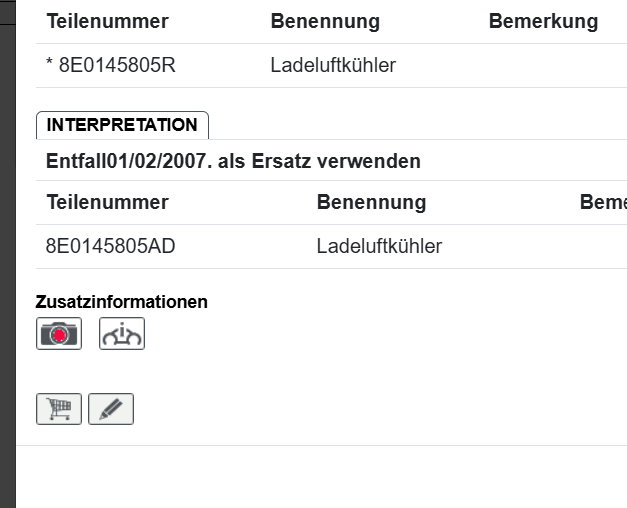This screenshot has height=508, width=627.
Task: Click the lower Teilenummer column header
Action: coord(107,202)
